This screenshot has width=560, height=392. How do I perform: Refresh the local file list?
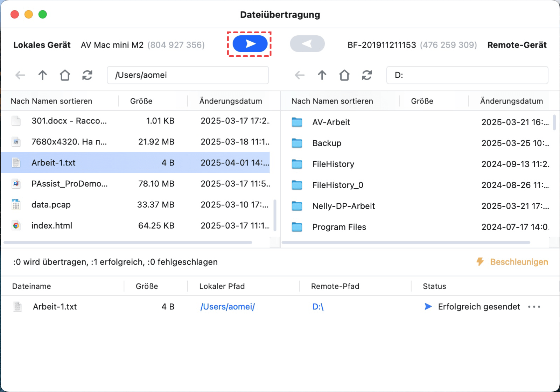(x=87, y=75)
